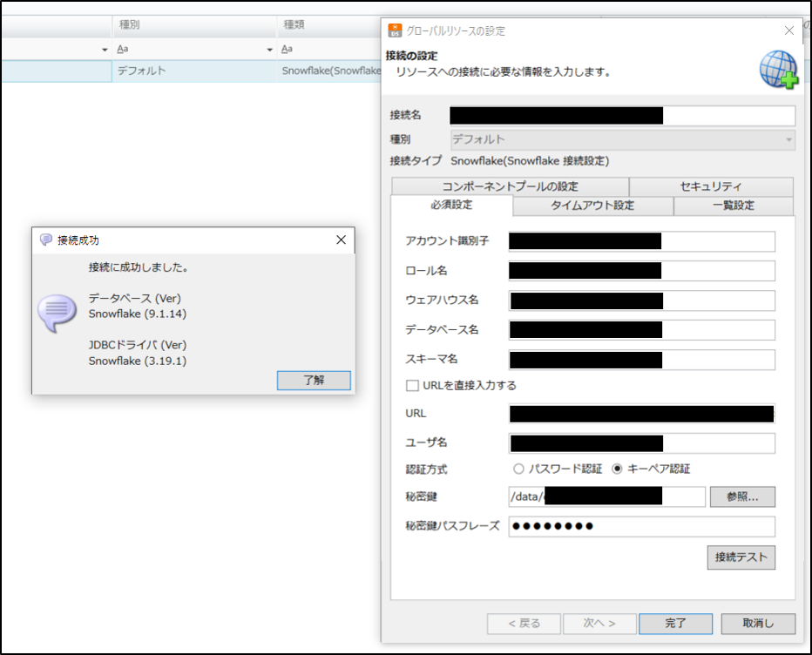Image resolution: width=812 pixels, height=655 pixels.
Task: Click the < 戻る button
Action: click(524, 624)
